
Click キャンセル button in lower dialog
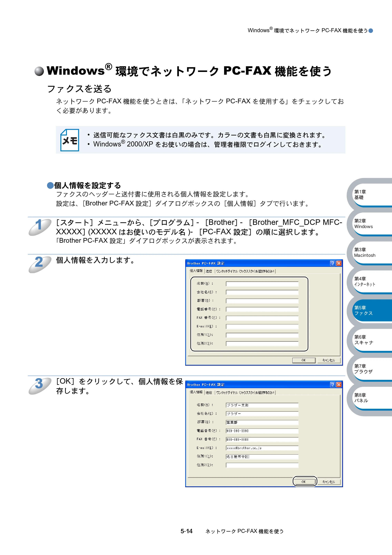[x=329, y=482]
